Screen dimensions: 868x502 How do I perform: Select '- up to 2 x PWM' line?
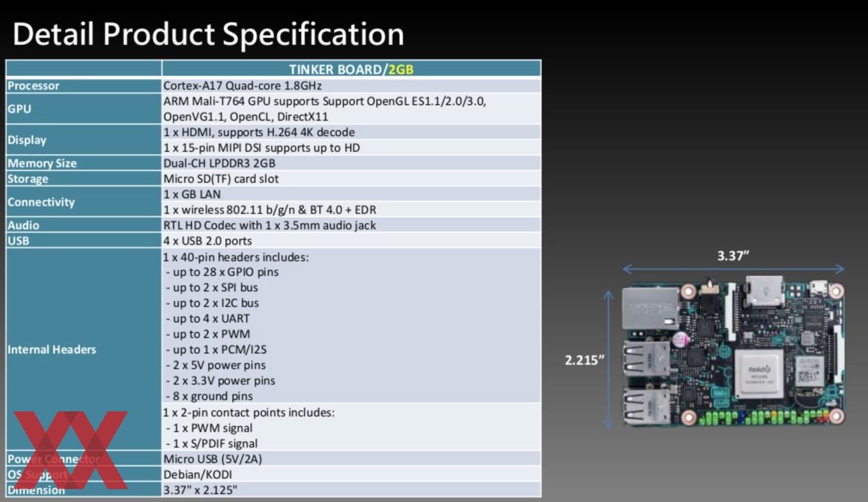point(207,334)
